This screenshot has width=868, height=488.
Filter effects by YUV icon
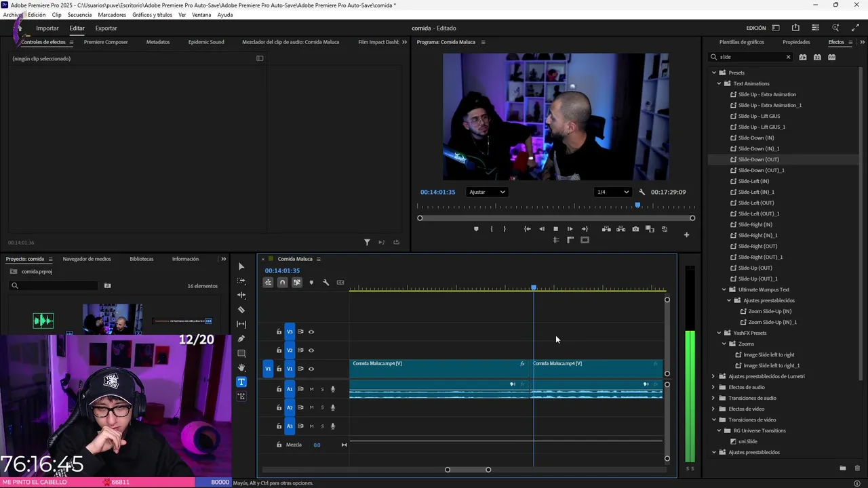click(x=831, y=57)
